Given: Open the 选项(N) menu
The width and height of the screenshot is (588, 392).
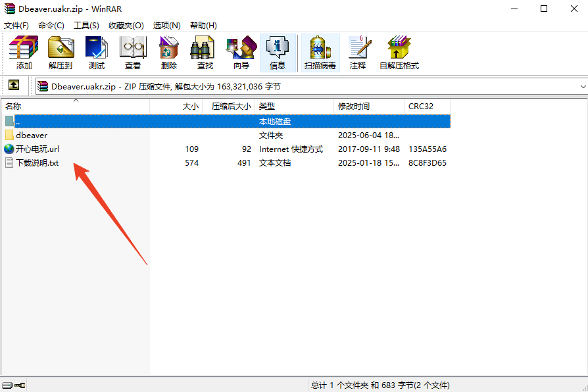Looking at the screenshot, I should [166, 26].
